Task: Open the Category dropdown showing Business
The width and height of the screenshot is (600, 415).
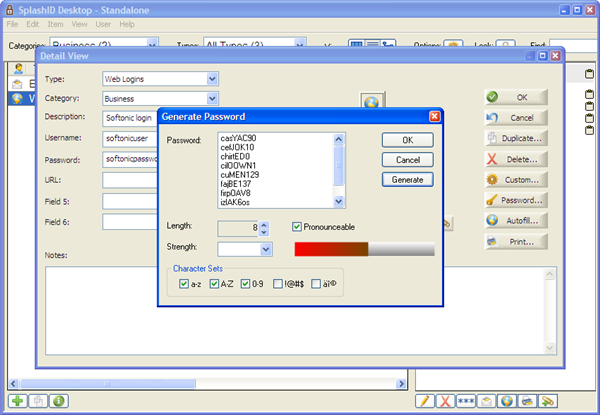Action: pos(212,98)
